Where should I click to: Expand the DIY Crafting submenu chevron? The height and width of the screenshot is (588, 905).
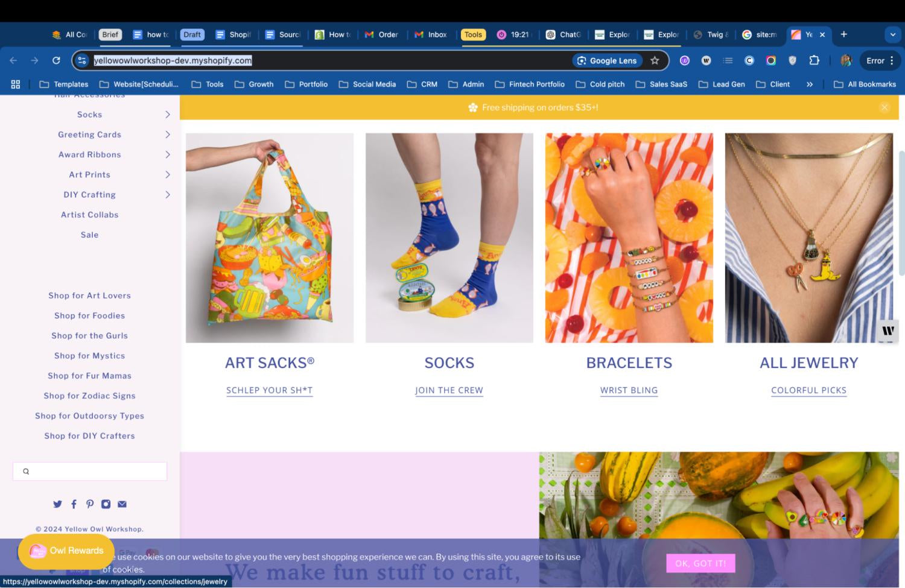(167, 195)
